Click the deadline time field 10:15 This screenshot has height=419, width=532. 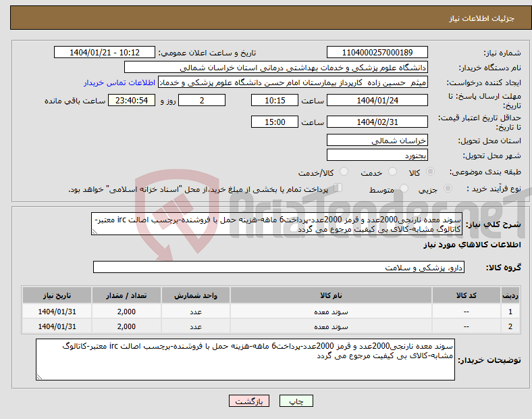[x=275, y=100]
